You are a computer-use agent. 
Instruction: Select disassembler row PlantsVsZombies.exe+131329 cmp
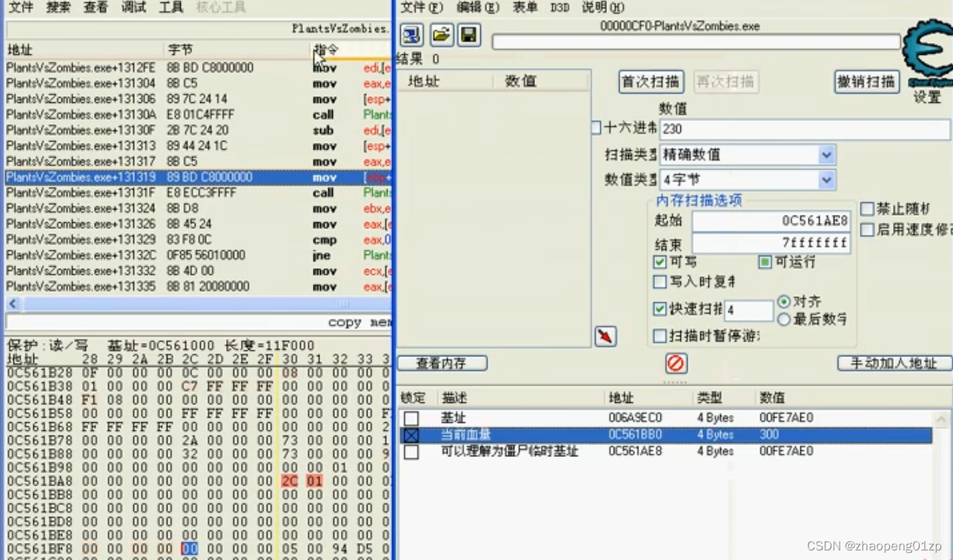coord(198,239)
